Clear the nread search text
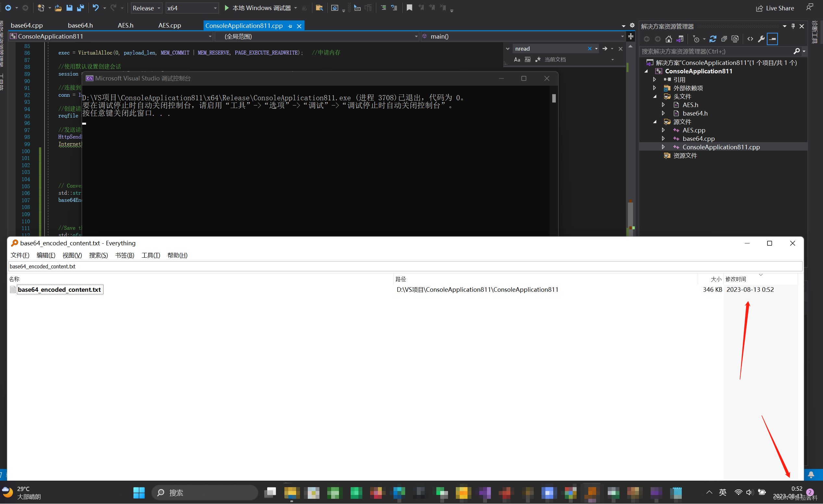This screenshot has height=504, width=823. [590, 49]
